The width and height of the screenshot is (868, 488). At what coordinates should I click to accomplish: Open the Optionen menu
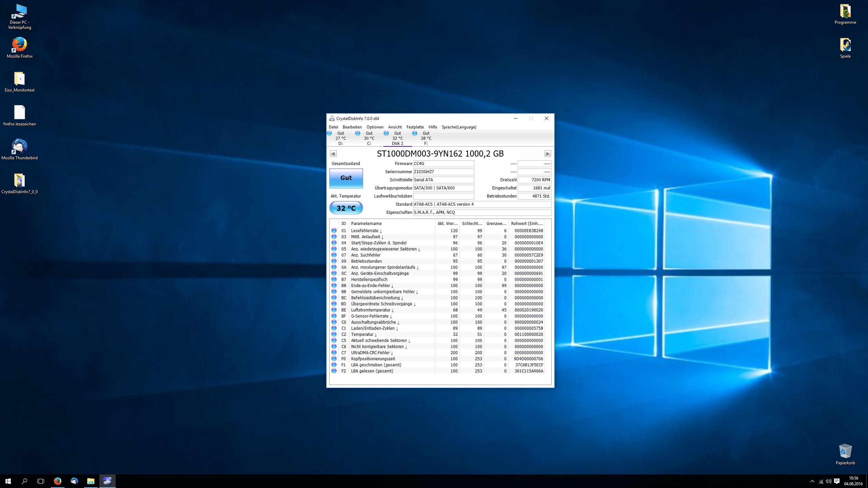pos(375,127)
